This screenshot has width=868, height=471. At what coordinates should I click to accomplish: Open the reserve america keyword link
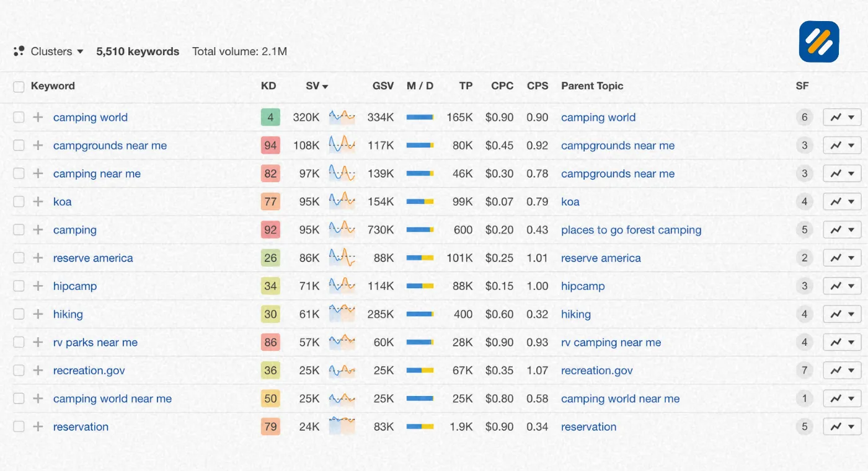tap(93, 258)
